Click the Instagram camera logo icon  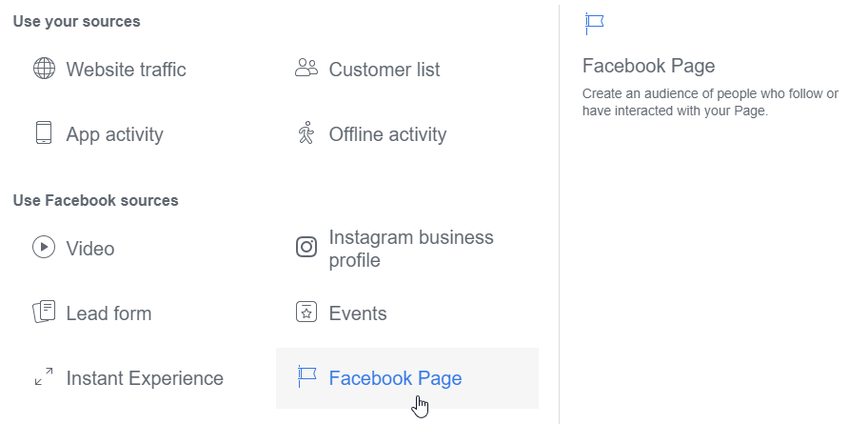coord(306,247)
